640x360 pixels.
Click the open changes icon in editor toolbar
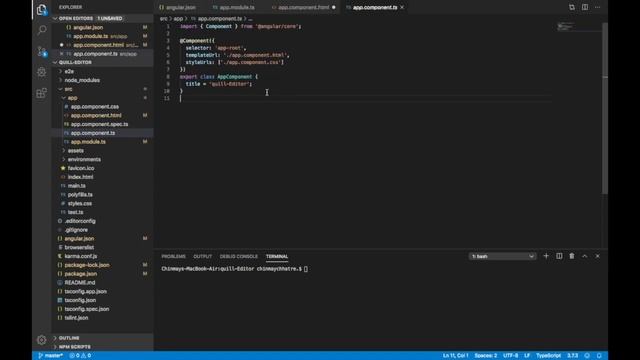(x=572, y=7)
